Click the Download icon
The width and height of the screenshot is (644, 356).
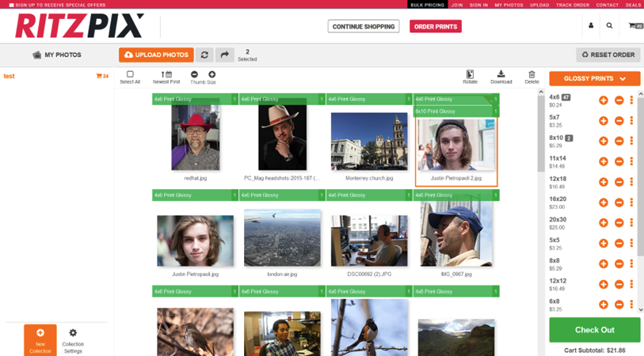(x=501, y=75)
